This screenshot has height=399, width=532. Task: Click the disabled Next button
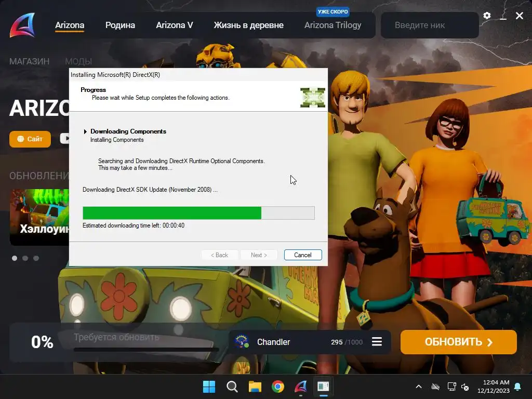click(259, 255)
